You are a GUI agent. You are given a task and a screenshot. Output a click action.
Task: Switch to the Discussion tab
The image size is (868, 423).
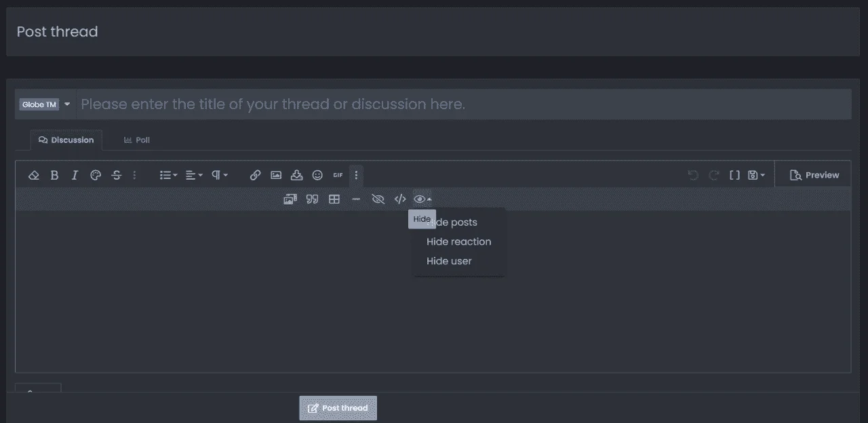[x=66, y=140]
